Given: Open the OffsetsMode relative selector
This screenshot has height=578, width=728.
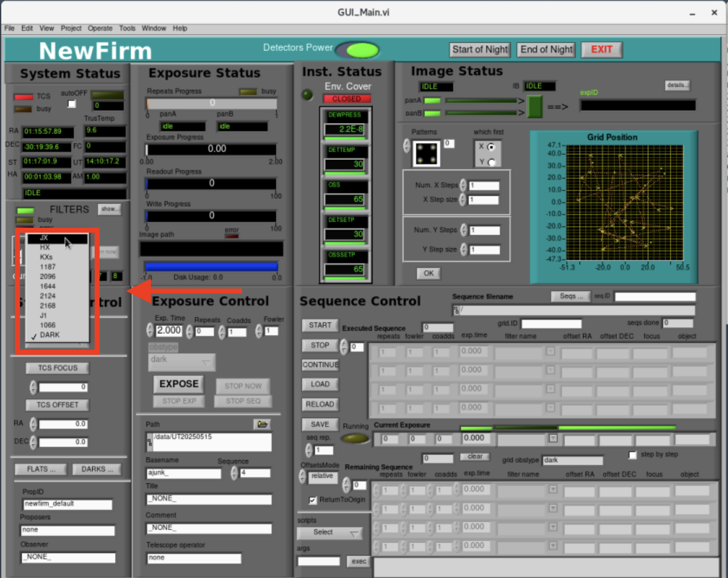Looking at the screenshot, I should [x=322, y=477].
